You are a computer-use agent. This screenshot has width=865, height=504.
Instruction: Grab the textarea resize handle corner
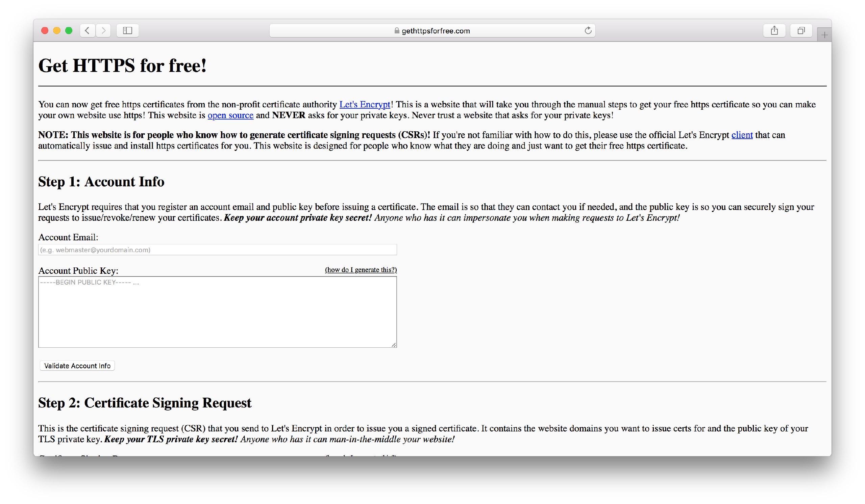coord(394,345)
